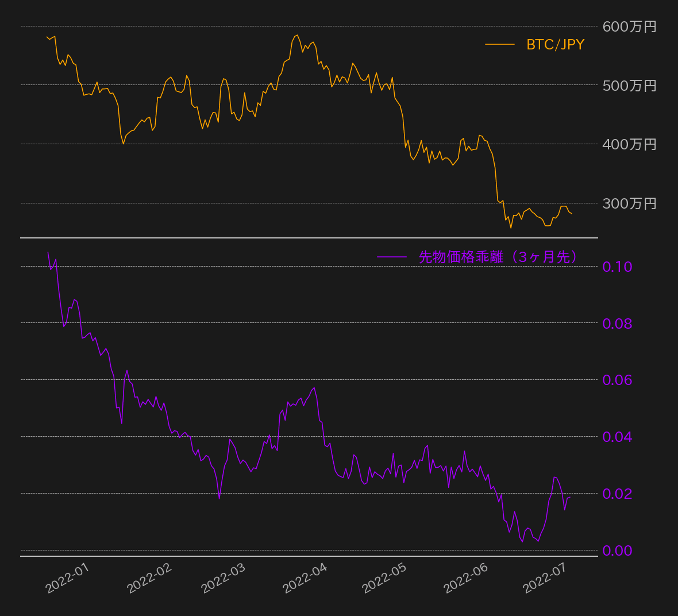
Task: Select the 0.00 baseline axis label
Action: pos(617,550)
